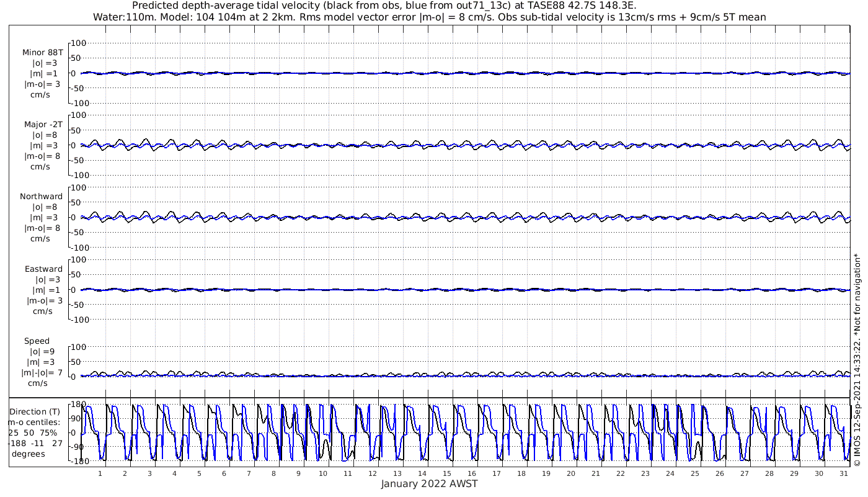Select day 10 tick on time axis
Screen dimensions: 868x497
tap(323, 473)
